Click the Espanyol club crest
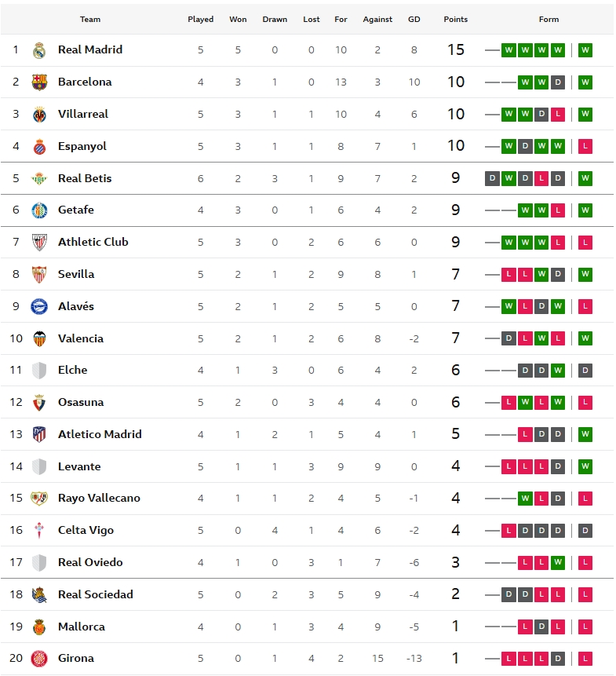The width and height of the screenshot is (616, 676). pyautogui.click(x=39, y=147)
